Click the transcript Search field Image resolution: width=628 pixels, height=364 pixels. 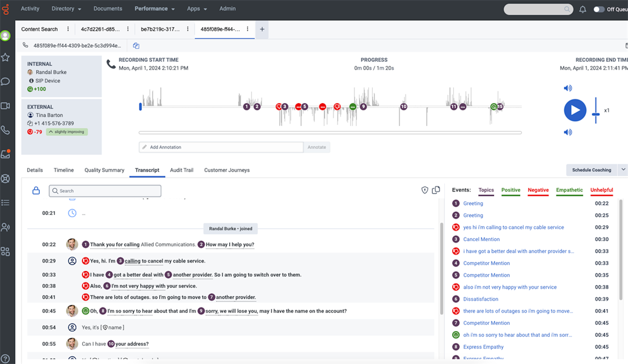105,191
